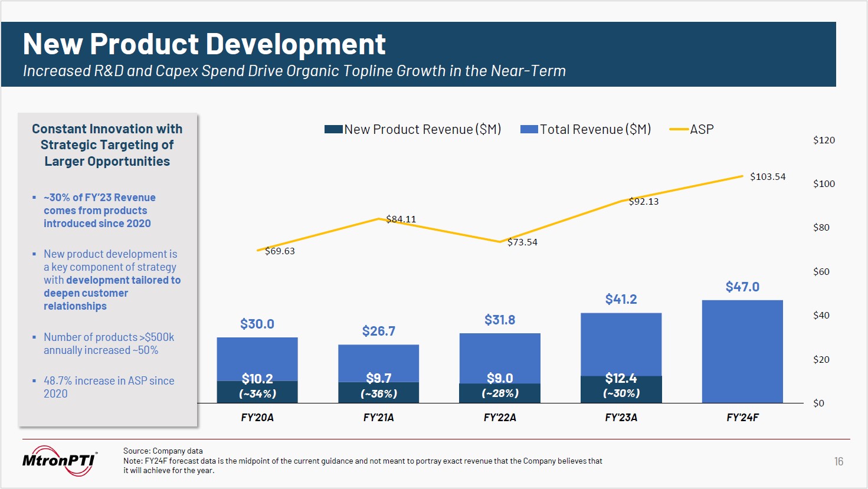
Task: Click the slide subtitle about R&D and Capex
Action: pyautogui.click(x=294, y=71)
